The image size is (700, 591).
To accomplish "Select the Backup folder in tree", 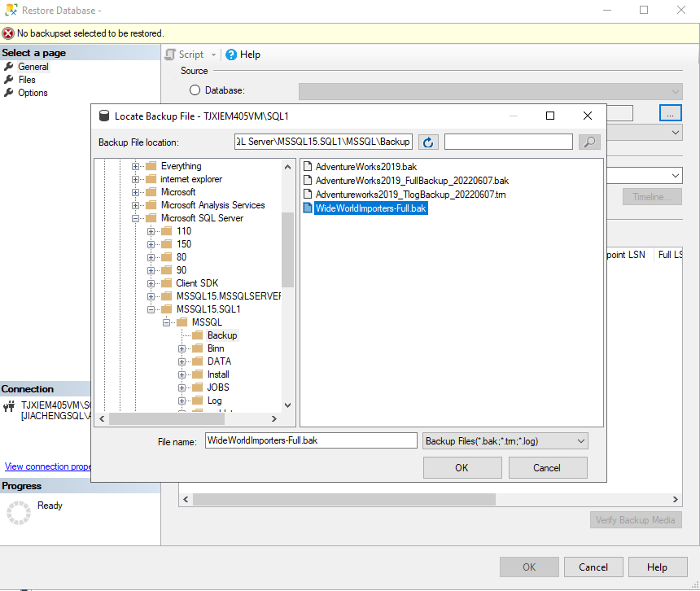I will tap(221, 335).
